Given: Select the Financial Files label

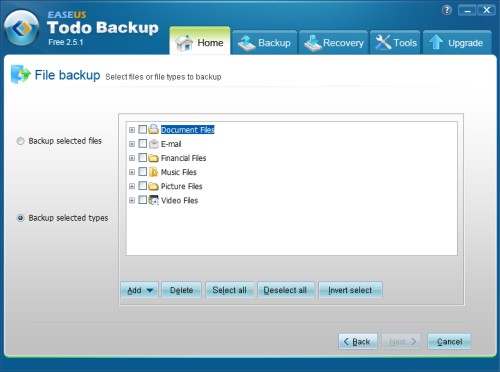Looking at the screenshot, I should (183, 158).
